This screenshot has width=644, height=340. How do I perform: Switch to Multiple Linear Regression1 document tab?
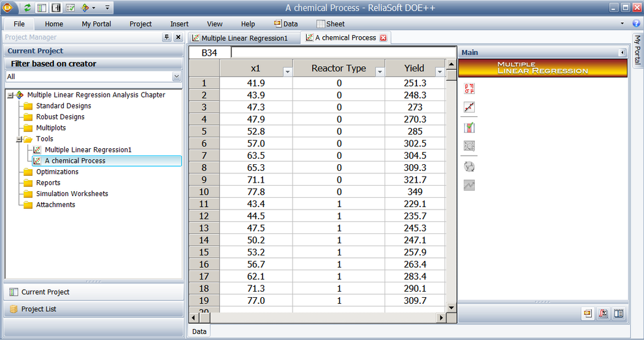tap(244, 38)
